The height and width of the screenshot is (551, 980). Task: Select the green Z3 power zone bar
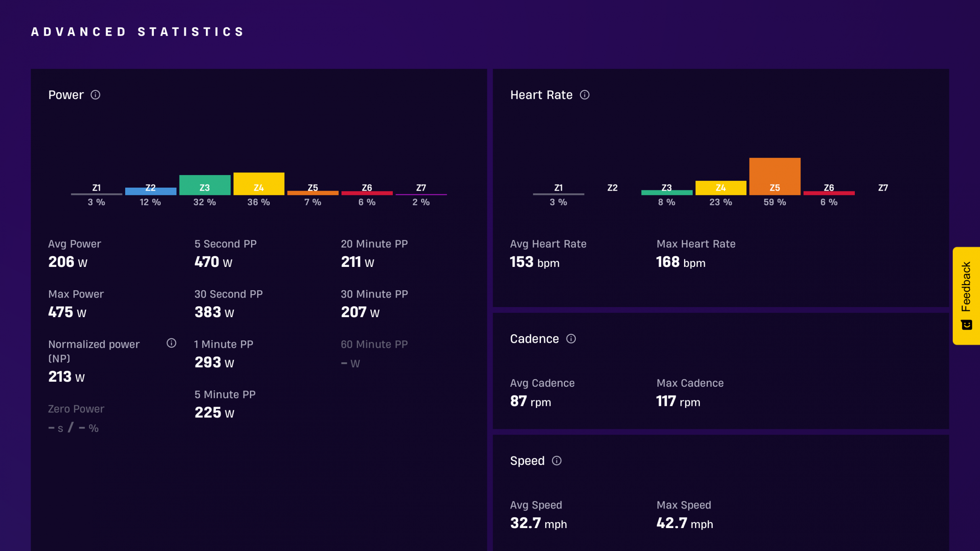click(205, 185)
